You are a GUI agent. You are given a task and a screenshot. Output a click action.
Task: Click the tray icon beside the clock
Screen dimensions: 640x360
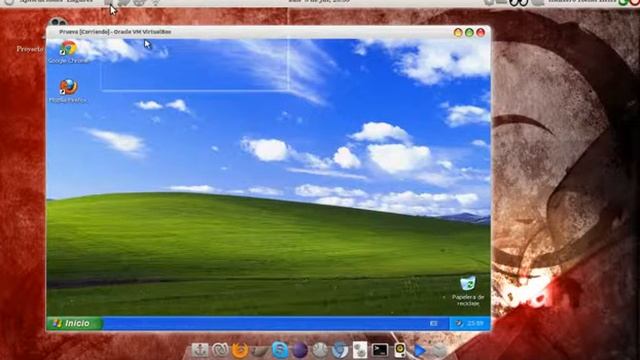tap(459, 323)
